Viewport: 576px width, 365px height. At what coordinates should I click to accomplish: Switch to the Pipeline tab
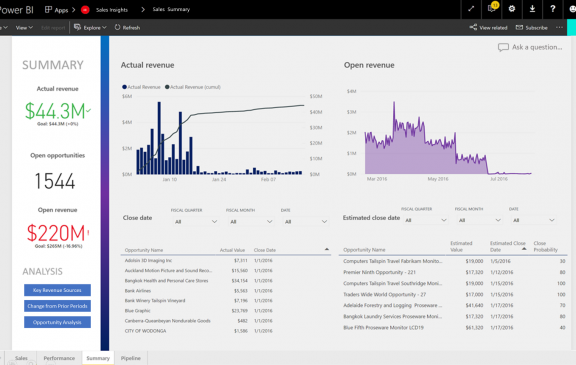(131, 358)
